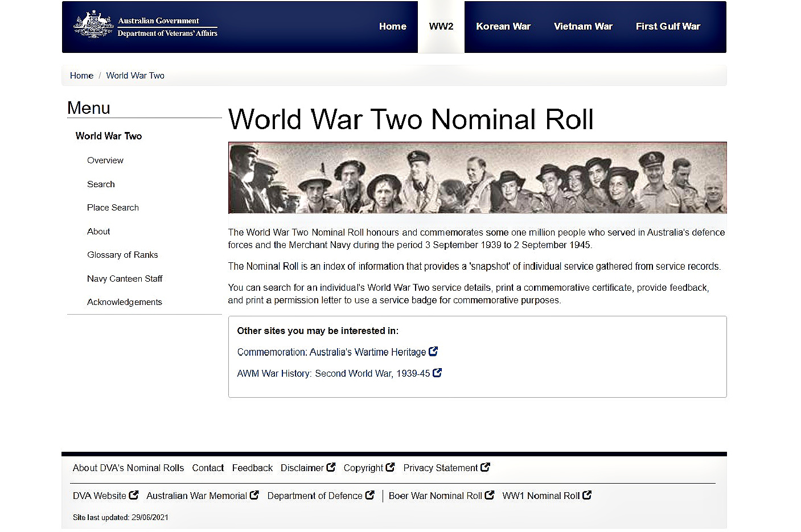This screenshot has height=532, width=801.
Task: Select Home in the top navigation bar
Action: (393, 26)
